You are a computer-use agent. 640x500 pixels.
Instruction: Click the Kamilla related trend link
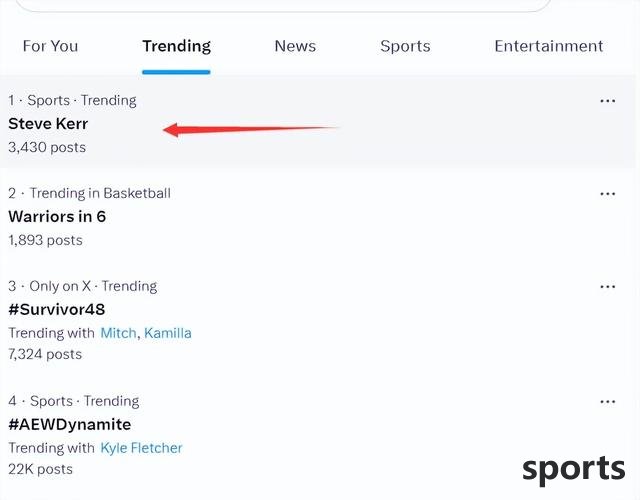click(168, 333)
